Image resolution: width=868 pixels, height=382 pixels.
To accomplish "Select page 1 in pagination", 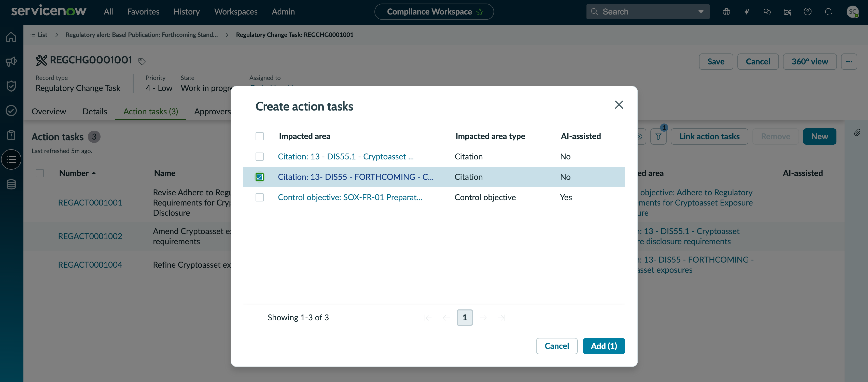I will pos(465,318).
